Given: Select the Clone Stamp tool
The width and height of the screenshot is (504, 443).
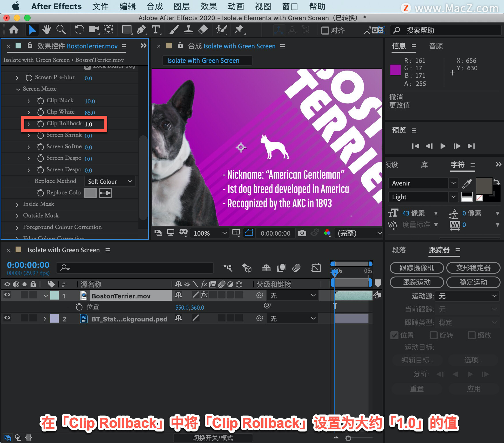Looking at the screenshot, I should [189, 30].
